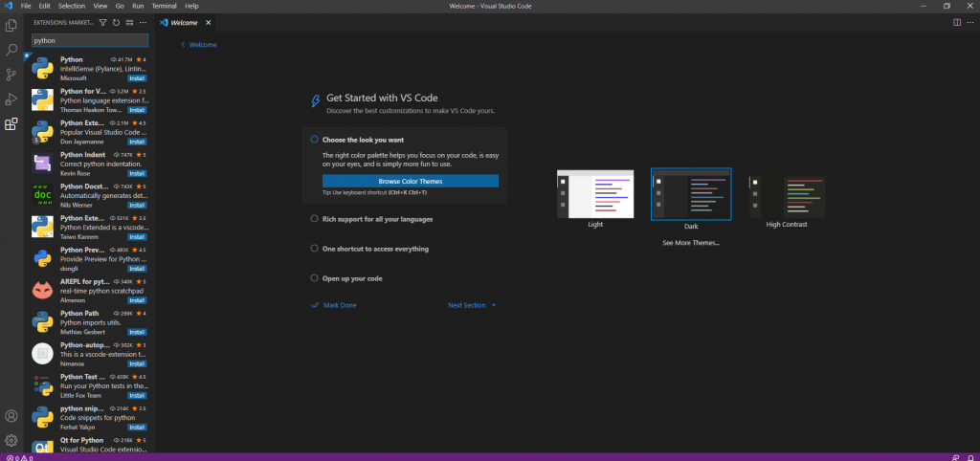Select the Extensions view icon
The width and height of the screenshot is (980, 461).
[x=11, y=123]
